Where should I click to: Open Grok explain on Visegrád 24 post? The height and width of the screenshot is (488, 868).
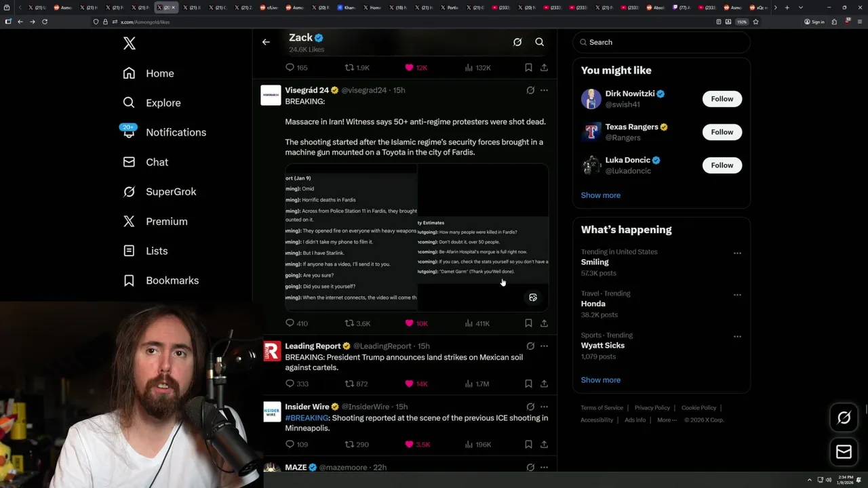[530, 90]
